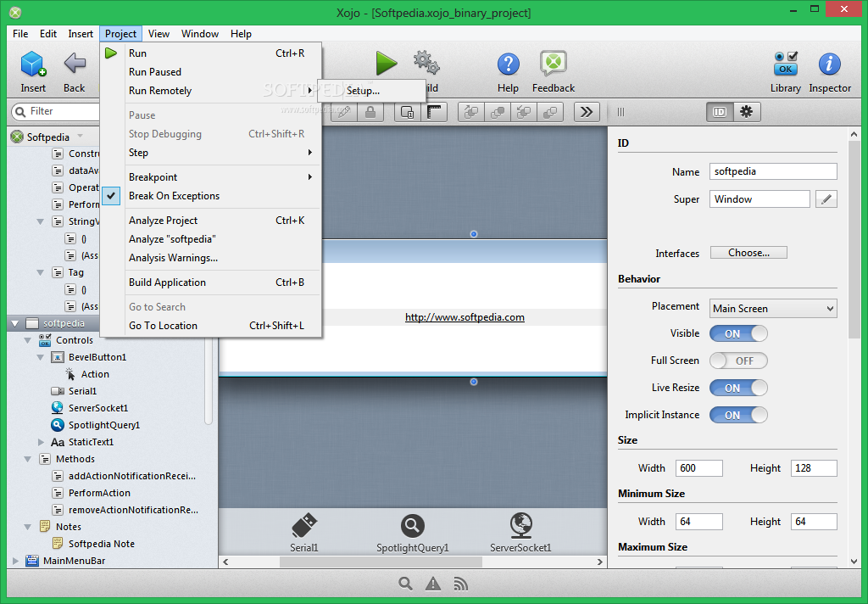Click the lock position icon
Image resolution: width=868 pixels, height=604 pixels.
370,112
